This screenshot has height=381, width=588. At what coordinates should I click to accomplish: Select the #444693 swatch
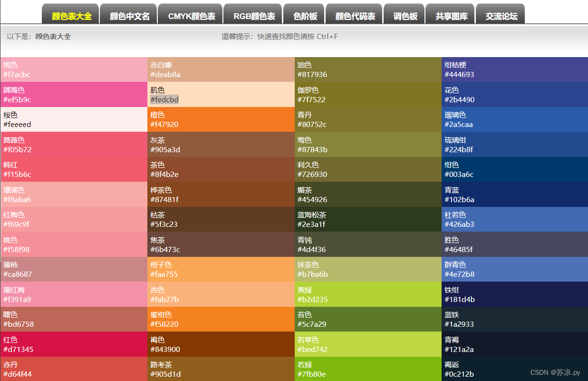515,69
